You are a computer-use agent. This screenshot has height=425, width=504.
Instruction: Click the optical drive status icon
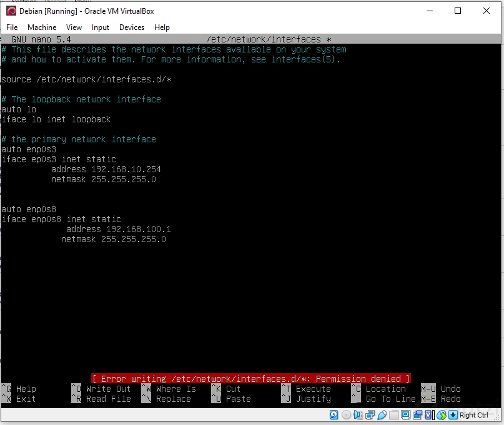(x=346, y=415)
